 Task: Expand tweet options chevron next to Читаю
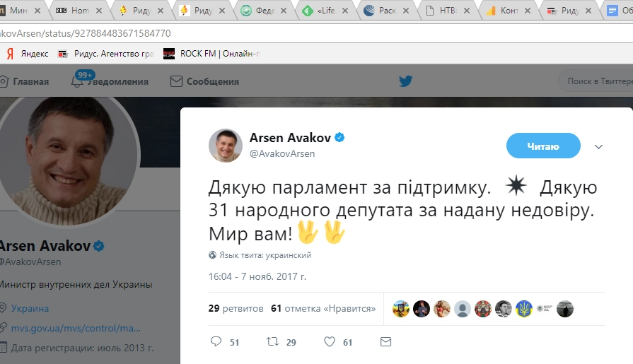pyautogui.click(x=598, y=146)
